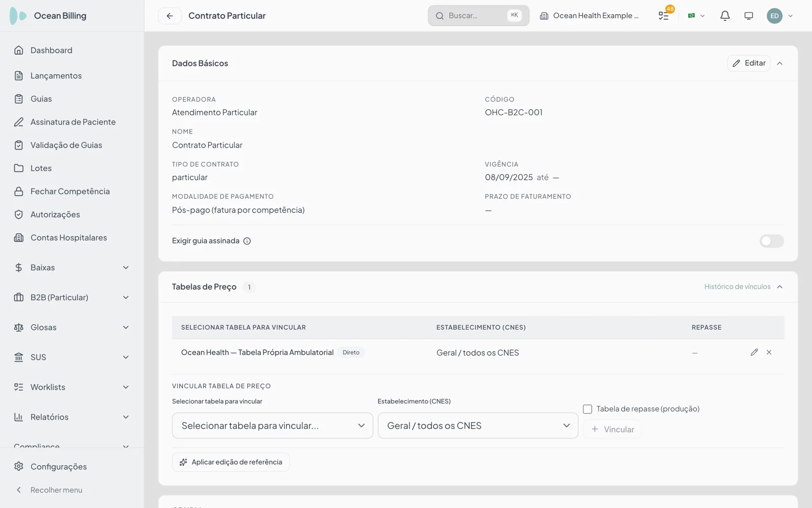Image resolution: width=812 pixels, height=508 pixels.
Task: Open Selecionar tabela para vincular dropdown
Action: (273, 426)
